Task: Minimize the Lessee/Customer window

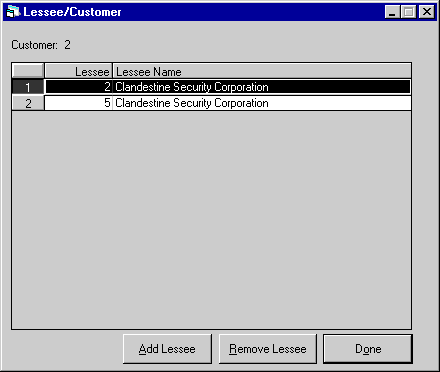Action: pyautogui.click(x=392, y=12)
